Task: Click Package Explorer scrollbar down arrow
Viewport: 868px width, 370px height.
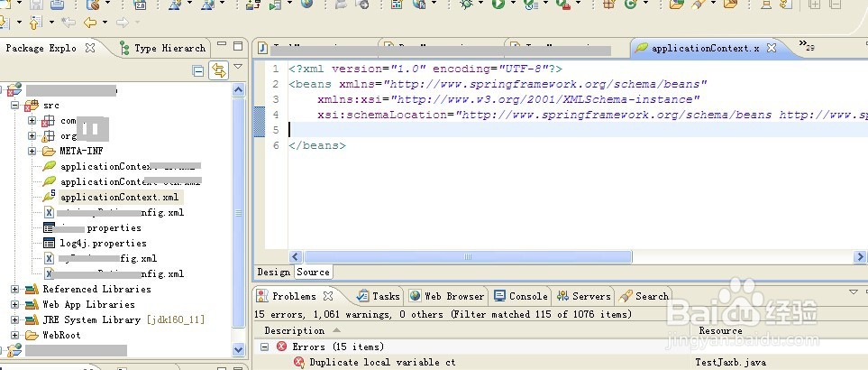Action: pos(239,350)
